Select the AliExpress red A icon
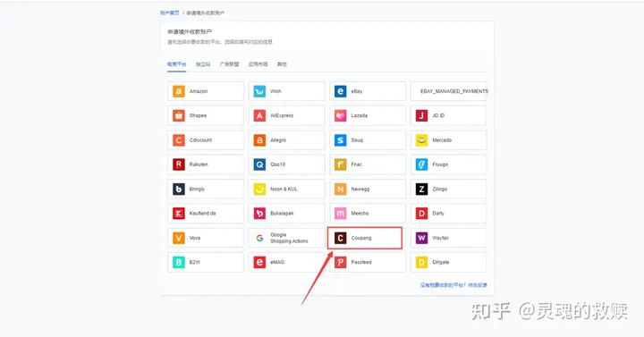The height and width of the screenshot is (337, 644). point(259,115)
